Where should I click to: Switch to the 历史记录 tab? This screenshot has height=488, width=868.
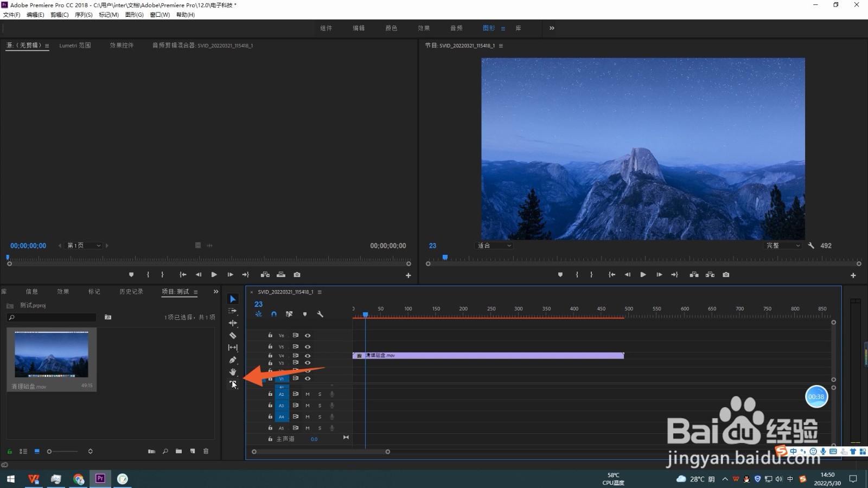coord(131,292)
